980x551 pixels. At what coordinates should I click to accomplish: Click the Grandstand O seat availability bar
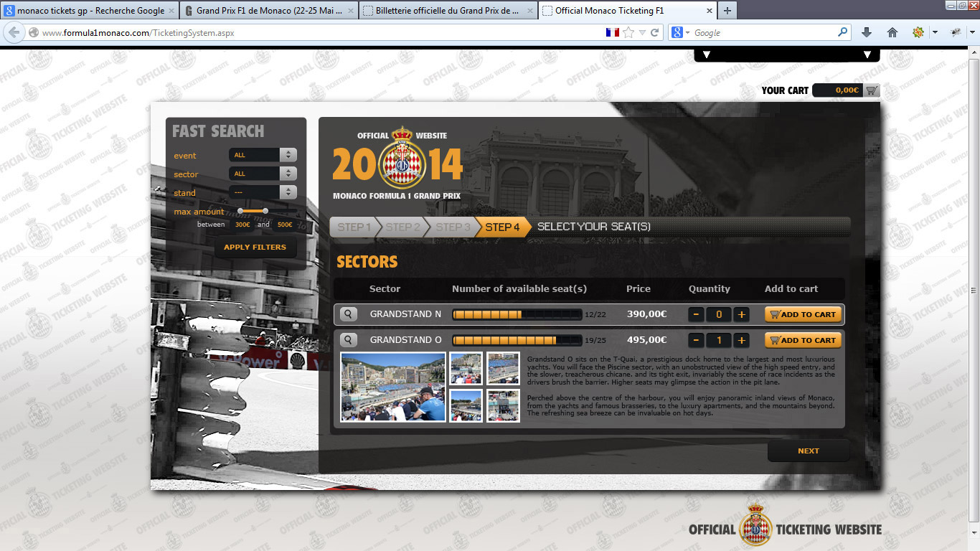point(517,340)
